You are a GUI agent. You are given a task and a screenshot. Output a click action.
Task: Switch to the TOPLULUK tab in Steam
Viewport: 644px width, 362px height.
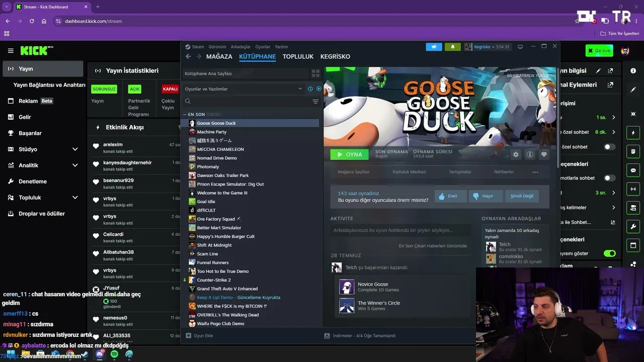[298, 57]
